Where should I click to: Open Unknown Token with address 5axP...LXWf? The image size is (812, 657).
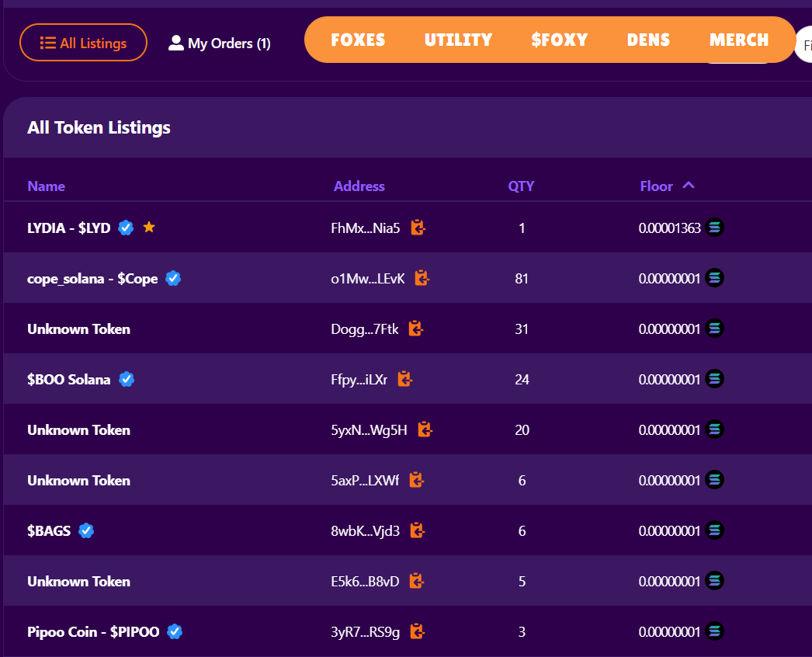tap(78, 480)
